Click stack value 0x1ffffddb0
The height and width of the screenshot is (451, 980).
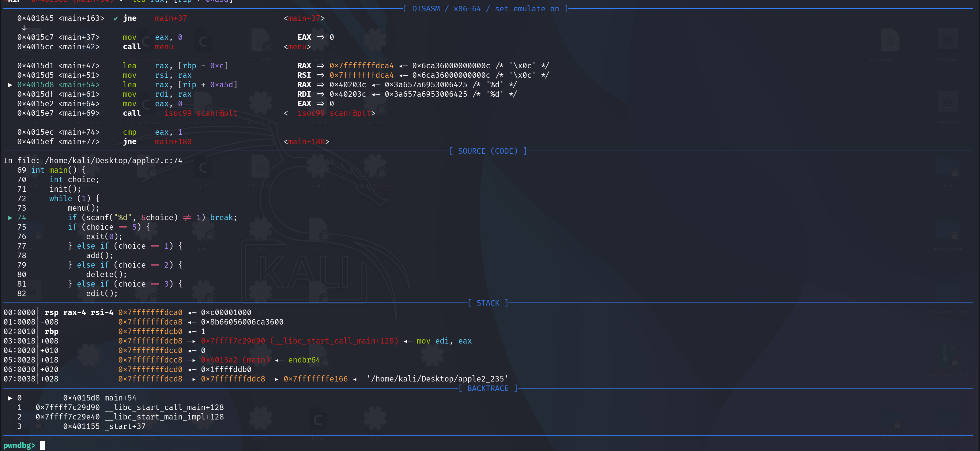click(226, 370)
